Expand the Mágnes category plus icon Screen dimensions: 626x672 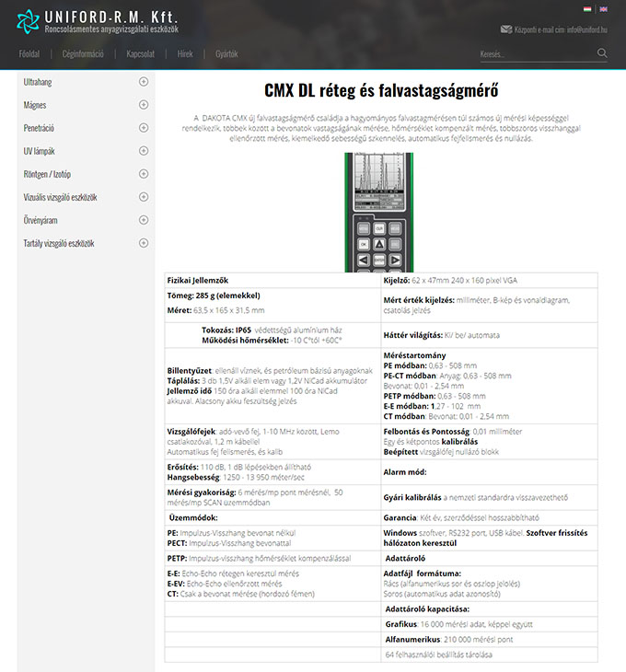144,105
